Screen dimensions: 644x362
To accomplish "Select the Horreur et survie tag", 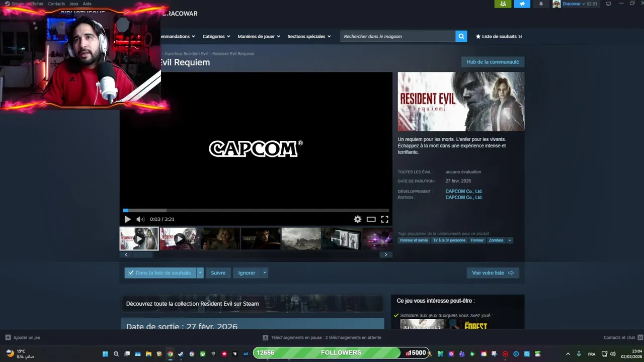I will coord(414,240).
